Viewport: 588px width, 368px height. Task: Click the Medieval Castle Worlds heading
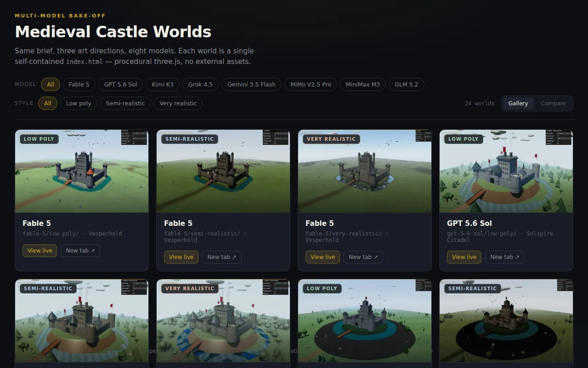[113, 32]
